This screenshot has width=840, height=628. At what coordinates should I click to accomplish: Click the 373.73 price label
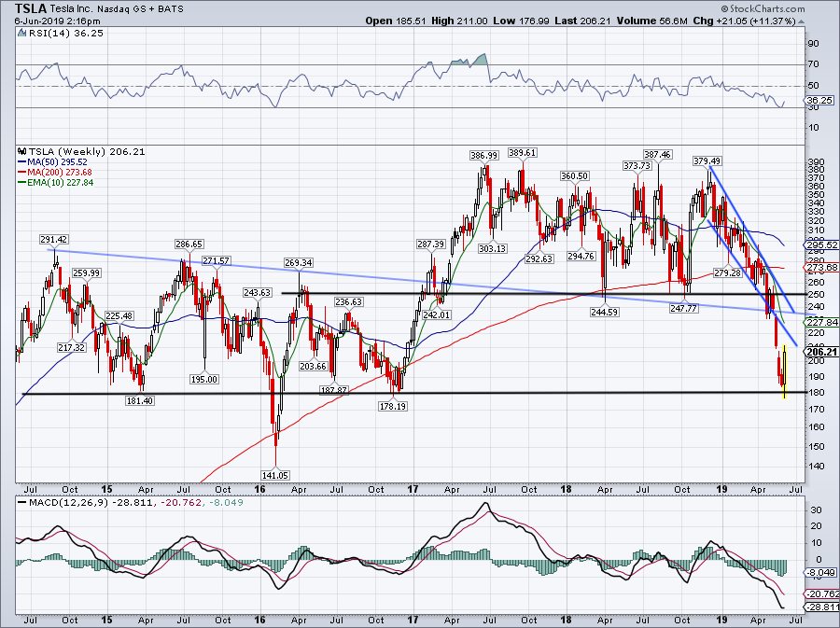pyautogui.click(x=637, y=166)
